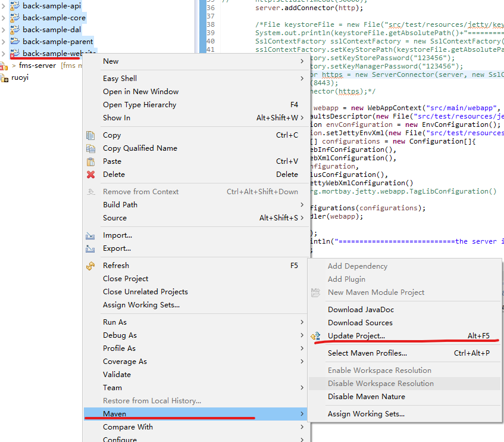Viewport: 504px width, 442px height.
Task: Click the Import icon
Action: pyautogui.click(x=90, y=235)
